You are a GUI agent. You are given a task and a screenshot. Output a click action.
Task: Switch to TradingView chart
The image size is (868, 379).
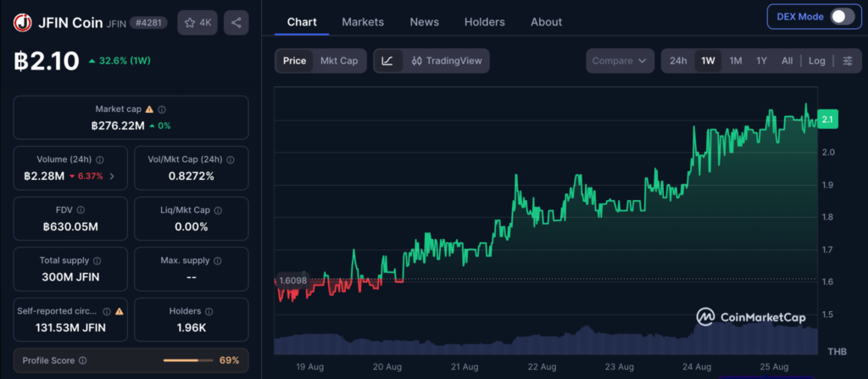(447, 61)
